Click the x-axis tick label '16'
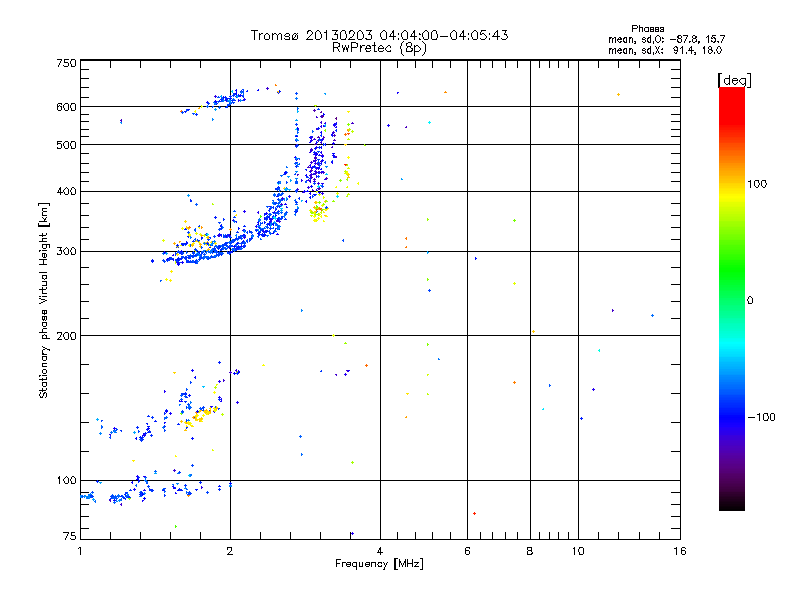 [x=680, y=551]
